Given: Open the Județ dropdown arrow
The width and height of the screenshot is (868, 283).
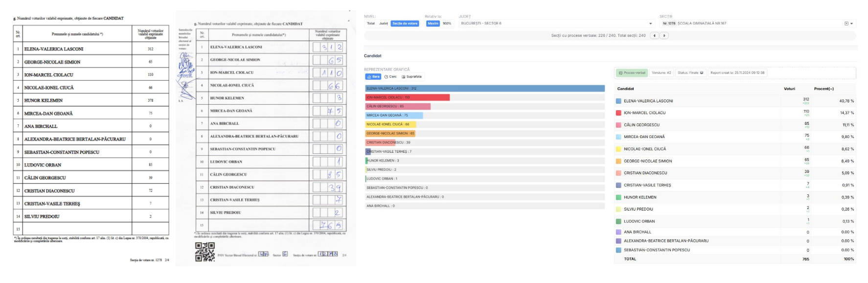Looking at the screenshot, I should (x=650, y=24).
